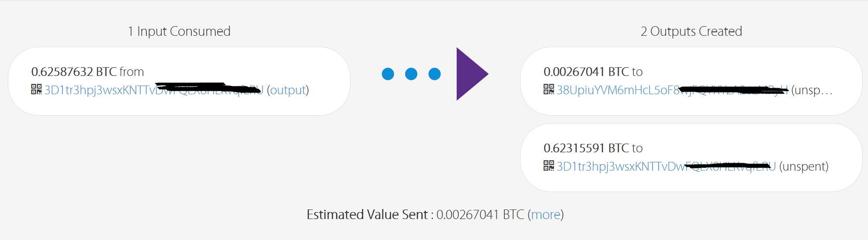Click the first blue dot before the arrow
The image size is (868, 240).
coord(388,74)
